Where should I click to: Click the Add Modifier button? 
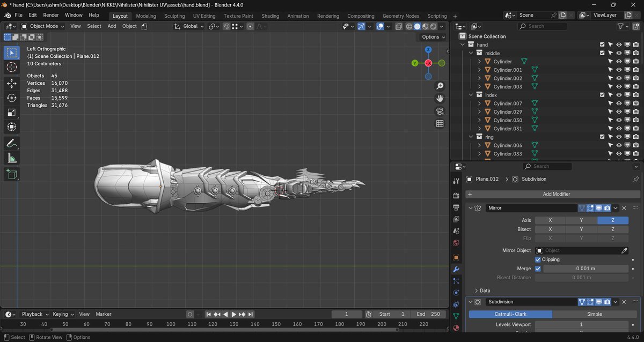click(553, 194)
